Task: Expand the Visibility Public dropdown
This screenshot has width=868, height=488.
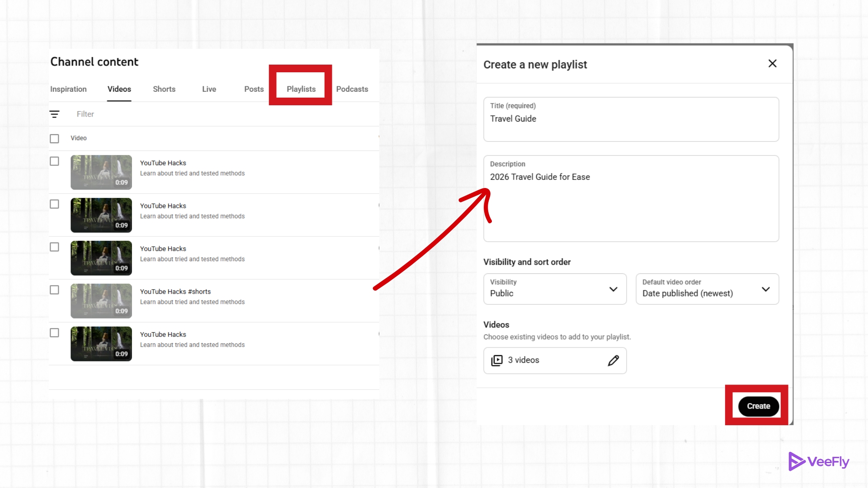Action: [x=555, y=289]
